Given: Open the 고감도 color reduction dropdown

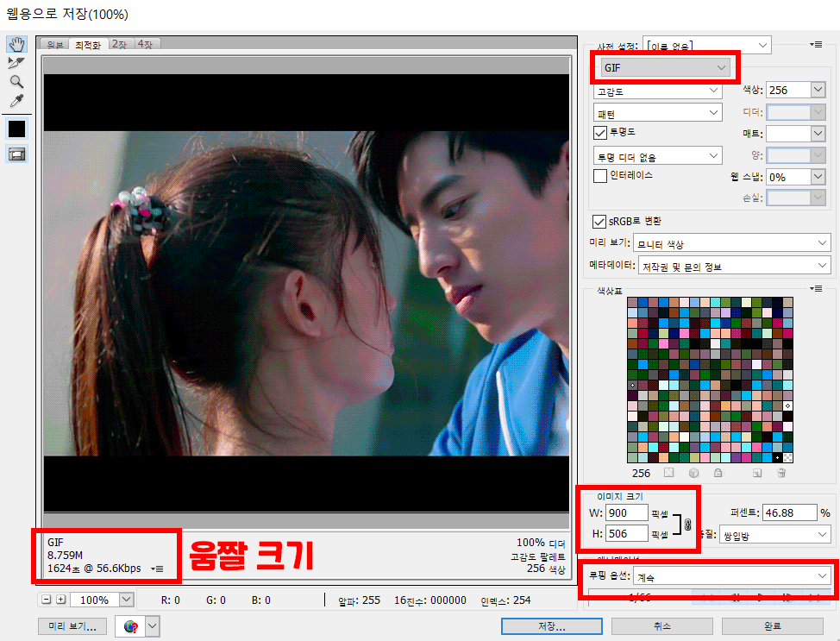Looking at the screenshot, I should (x=658, y=91).
